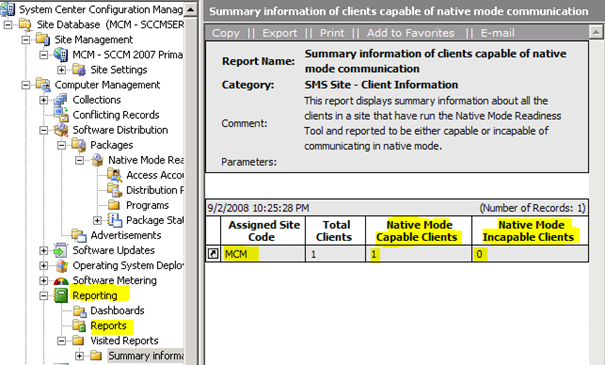605x365 pixels.
Task: Click the Add to Favorites link
Action: click(411, 33)
